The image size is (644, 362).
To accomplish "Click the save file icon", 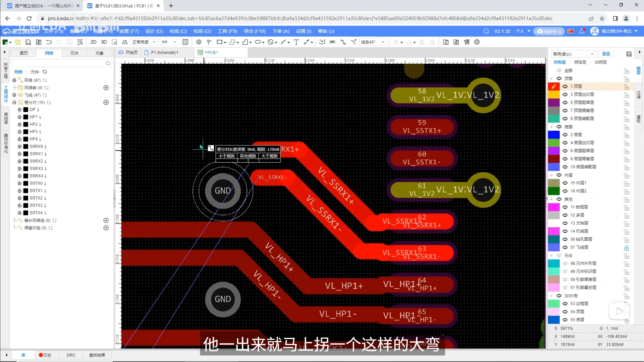I will (x=28, y=42).
